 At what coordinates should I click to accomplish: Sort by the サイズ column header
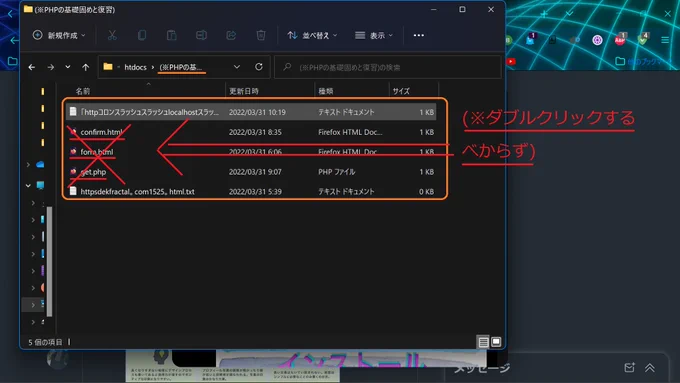(x=401, y=91)
